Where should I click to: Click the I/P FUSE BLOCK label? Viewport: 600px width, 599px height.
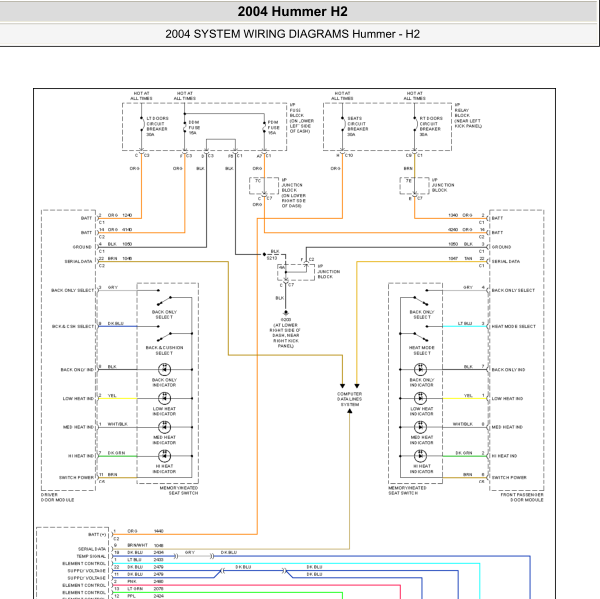(x=302, y=118)
